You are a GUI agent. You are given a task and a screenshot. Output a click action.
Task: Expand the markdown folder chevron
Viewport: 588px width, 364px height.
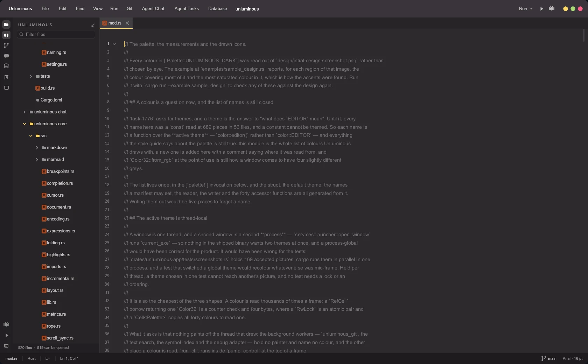click(37, 148)
